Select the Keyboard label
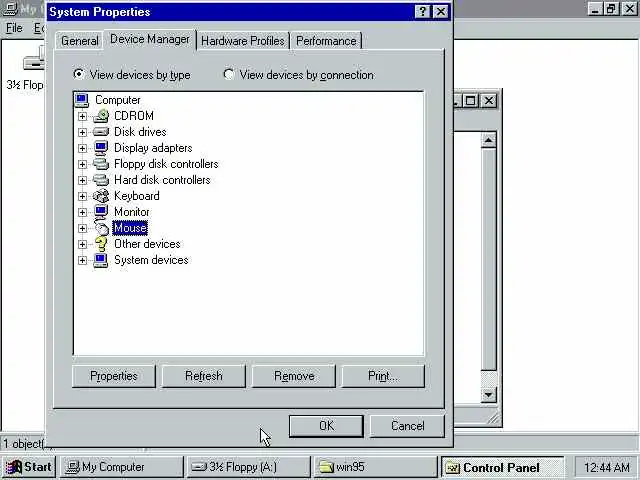640x480 pixels. pyautogui.click(x=137, y=196)
